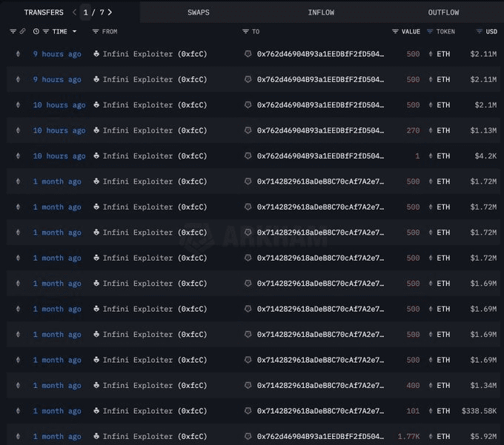Image resolution: width=504 pixels, height=445 pixels.
Task: Click Ethereum icon in first transfer row
Action: click(19, 54)
